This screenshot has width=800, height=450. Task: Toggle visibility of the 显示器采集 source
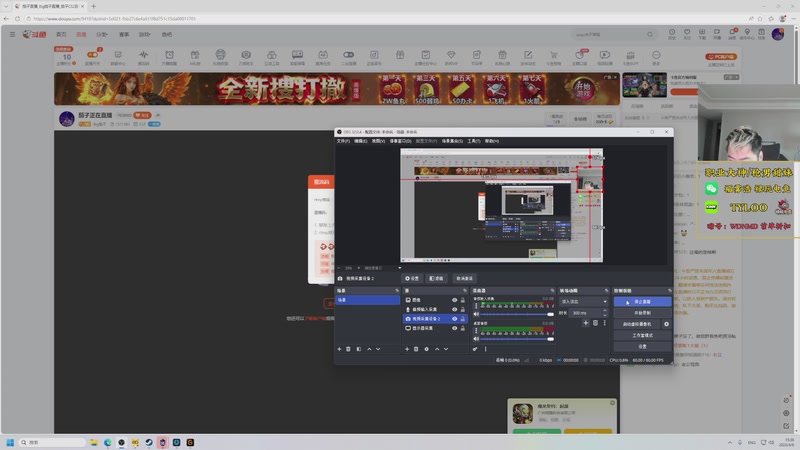click(x=454, y=328)
